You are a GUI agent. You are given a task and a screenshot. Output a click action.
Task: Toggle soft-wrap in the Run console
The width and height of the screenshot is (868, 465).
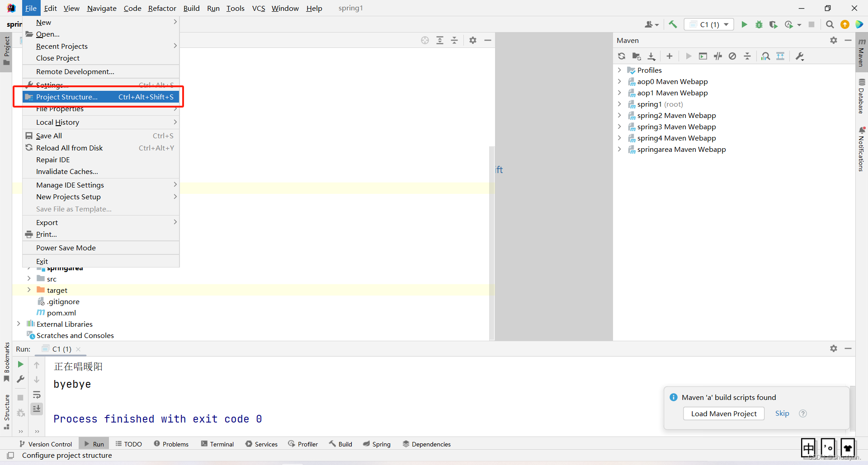[x=37, y=395]
